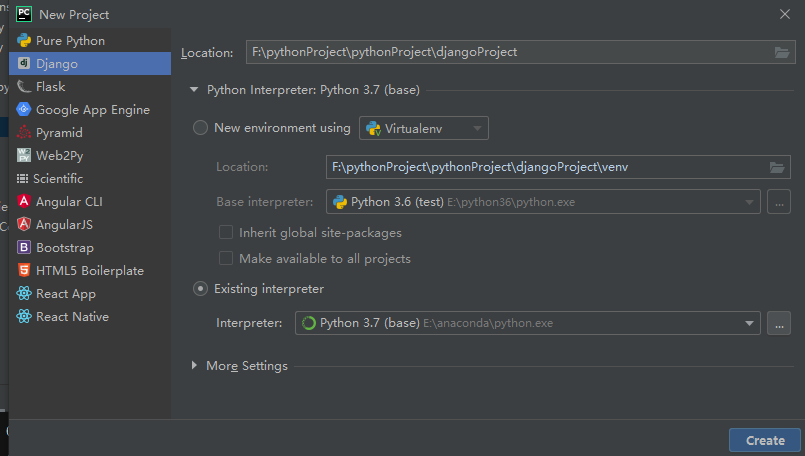Select the Django project type icon
The image size is (805, 456).
coord(24,63)
